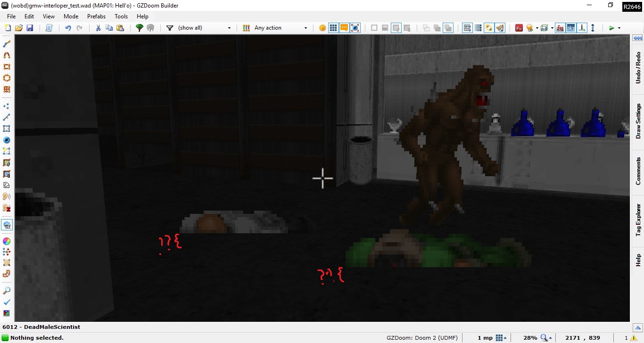
Task: Open the Undo / Redo side tab
Action: pyautogui.click(x=638, y=68)
